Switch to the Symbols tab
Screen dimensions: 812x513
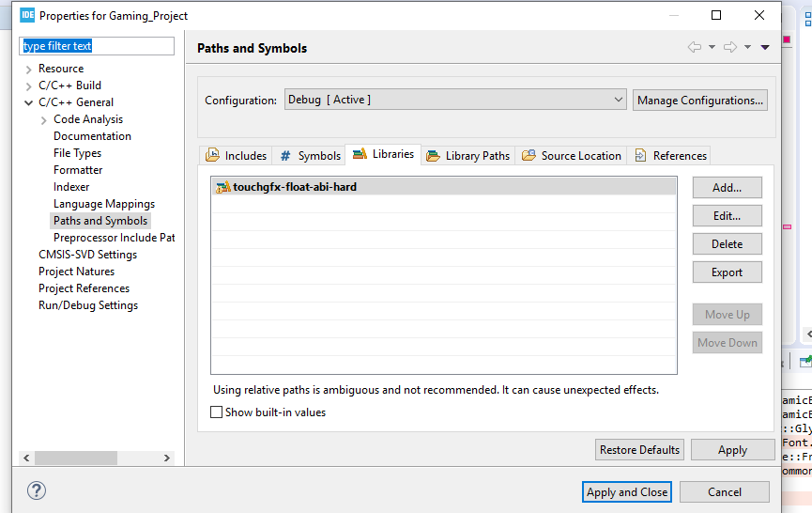[x=310, y=155]
